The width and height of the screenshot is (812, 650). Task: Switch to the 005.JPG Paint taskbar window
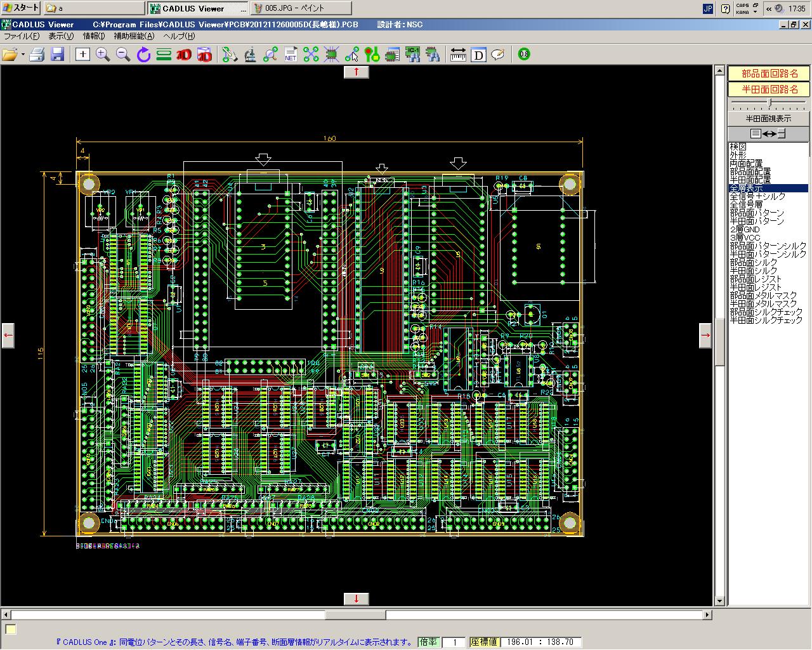tap(301, 8)
